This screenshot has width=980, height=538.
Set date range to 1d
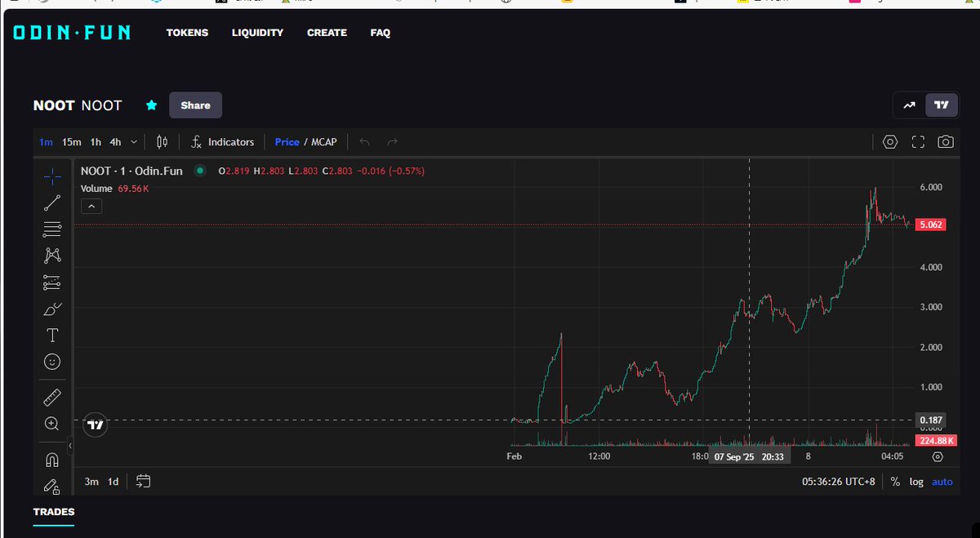[x=114, y=482]
